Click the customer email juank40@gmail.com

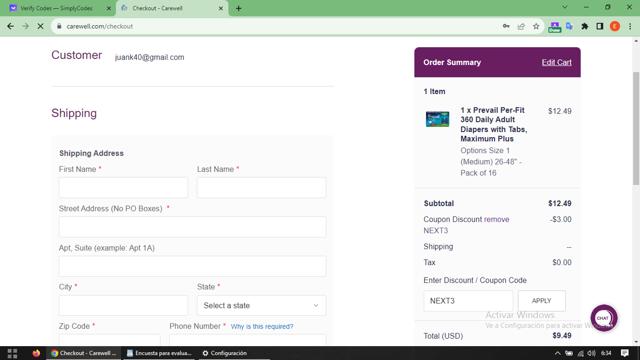(x=149, y=57)
